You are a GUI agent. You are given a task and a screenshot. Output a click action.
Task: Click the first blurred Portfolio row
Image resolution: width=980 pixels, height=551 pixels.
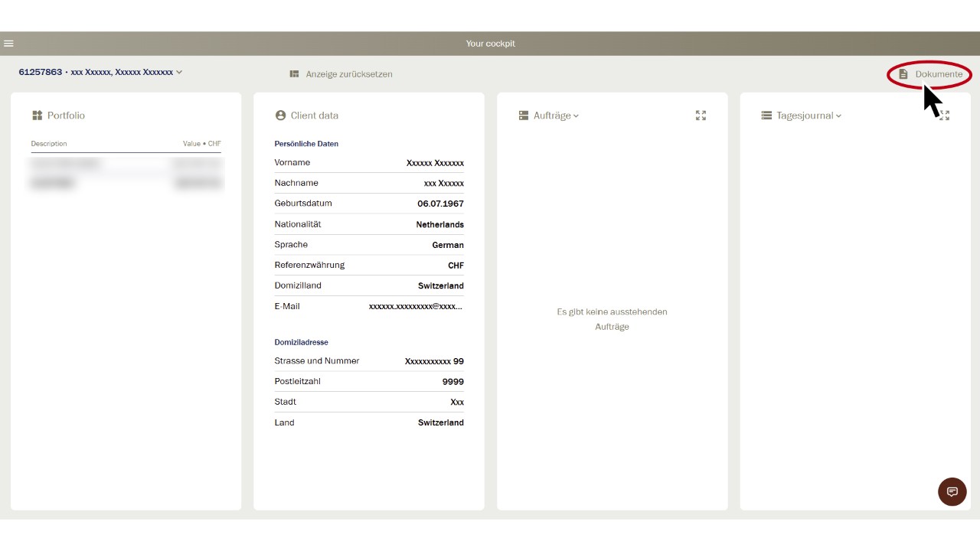pyautogui.click(x=126, y=164)
